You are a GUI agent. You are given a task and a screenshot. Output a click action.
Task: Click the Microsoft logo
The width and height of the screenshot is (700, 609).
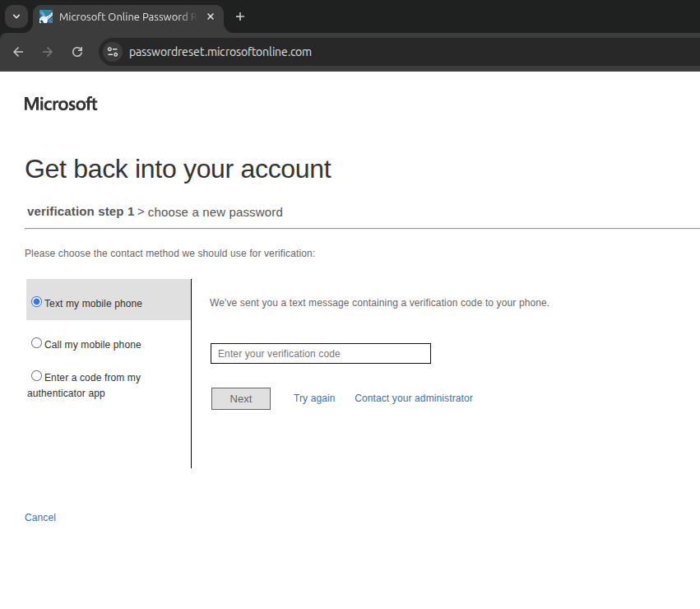pyautogui.click(x=61, y=104)
